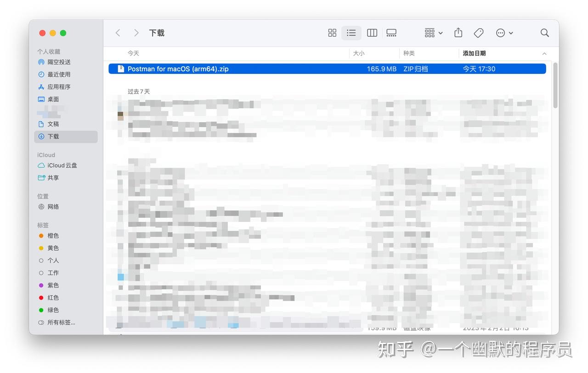The width and height of the screenshot is (588, 373).
Task: Open the Tags icon in the toolbar
Action: [x=478, y=33]
